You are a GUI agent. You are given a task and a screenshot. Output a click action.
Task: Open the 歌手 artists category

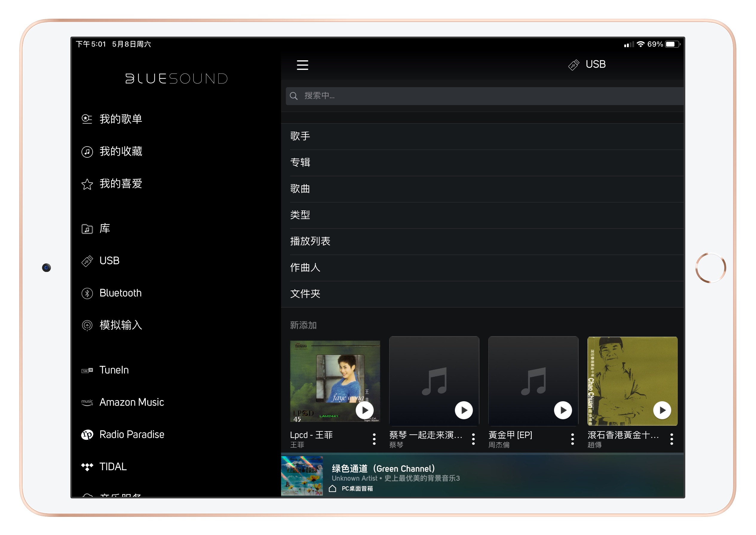pos(300,136)
